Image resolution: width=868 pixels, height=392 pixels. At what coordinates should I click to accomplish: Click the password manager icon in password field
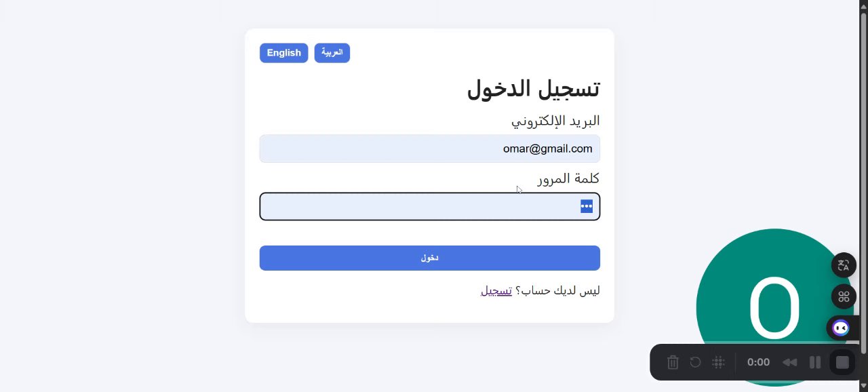pyautogui.click(x=587, y=206)
